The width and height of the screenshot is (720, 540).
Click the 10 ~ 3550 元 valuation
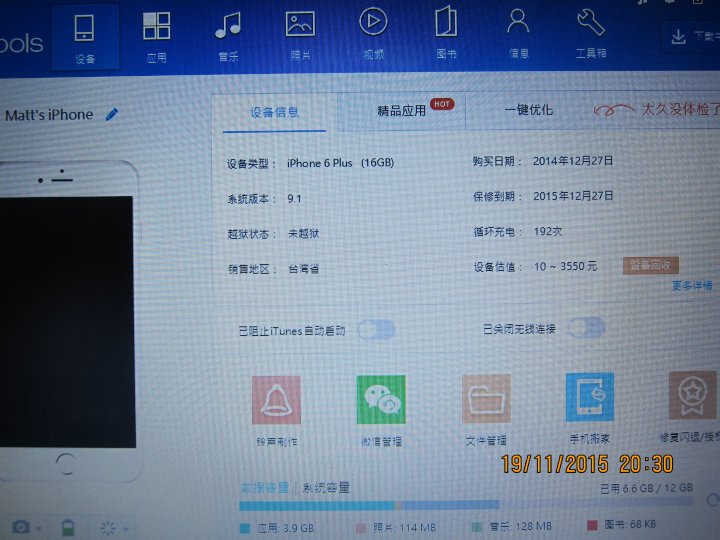pyautogui.click(x=565, y=266)
